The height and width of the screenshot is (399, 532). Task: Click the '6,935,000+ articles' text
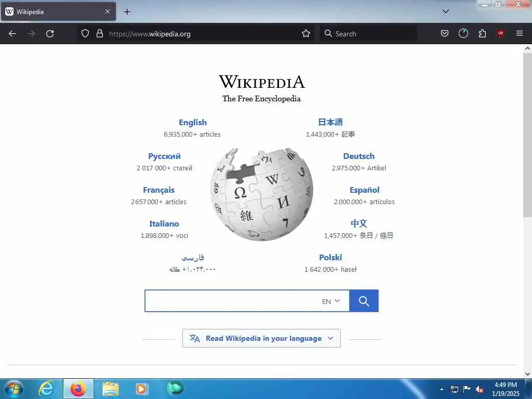coord(192,135)
